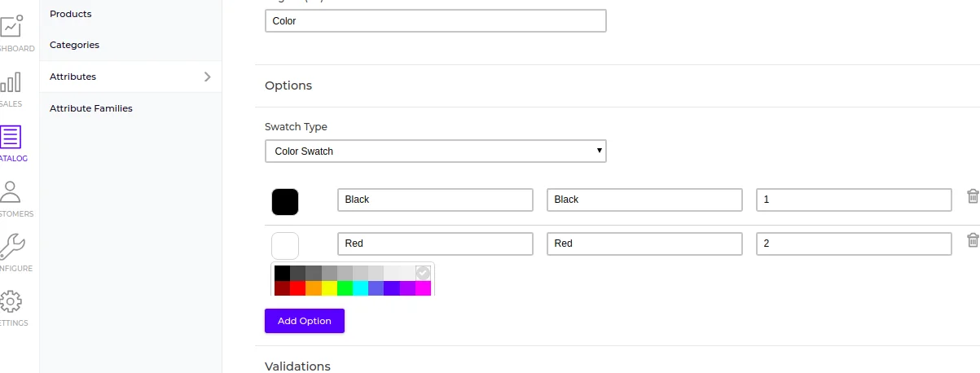
Task: Pick cyan in the color palette
Action: click(360, 288)
